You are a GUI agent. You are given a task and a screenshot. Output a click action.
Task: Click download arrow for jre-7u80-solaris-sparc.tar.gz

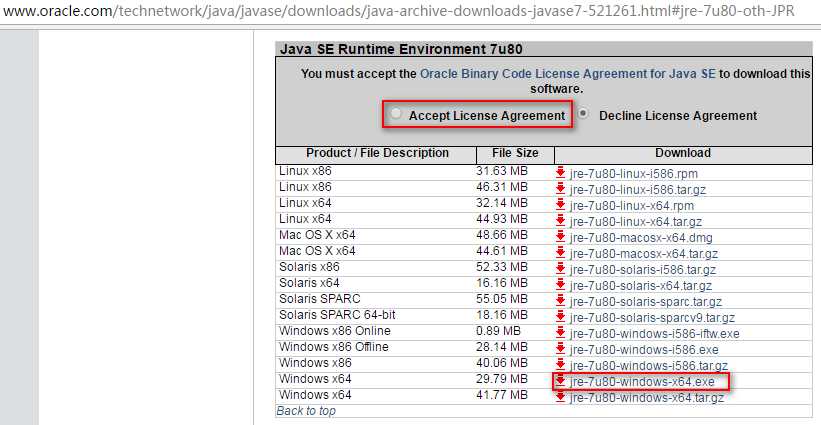[x=560, y=301]
